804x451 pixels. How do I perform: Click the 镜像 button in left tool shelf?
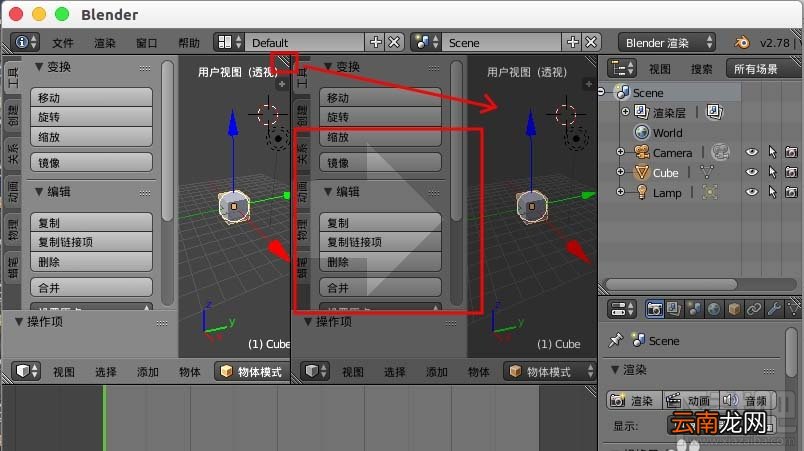click(x=91, y=162)
